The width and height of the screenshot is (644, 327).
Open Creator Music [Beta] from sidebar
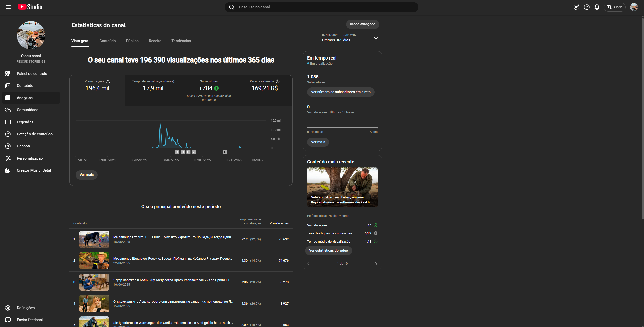[x=34, y=170]
